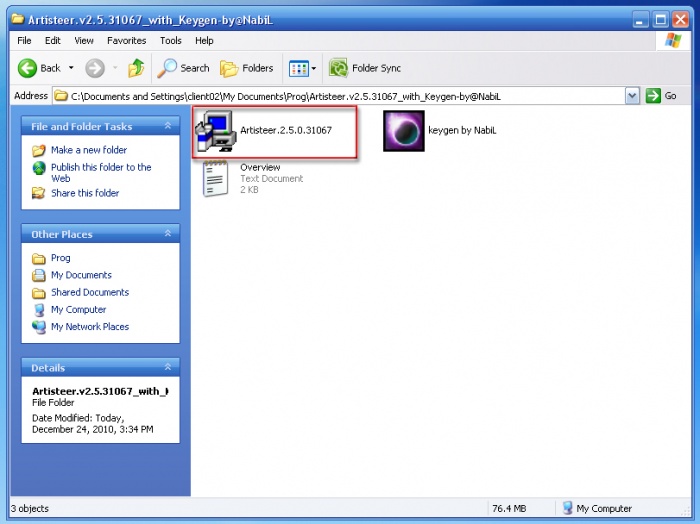Click the My Computer sidebar icon
The height and width of the screenshot is (524, 700).
39,310
